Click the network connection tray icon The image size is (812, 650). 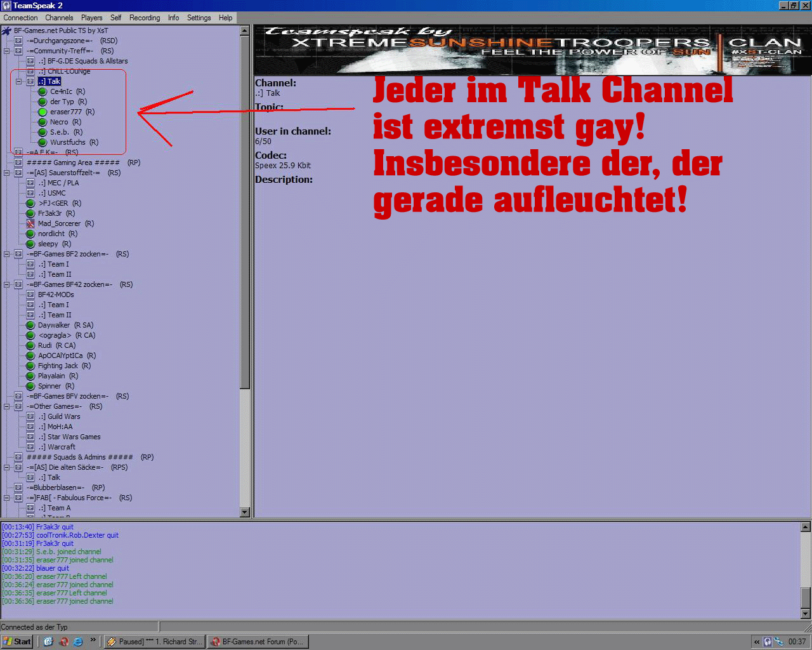tap(779, 642)
